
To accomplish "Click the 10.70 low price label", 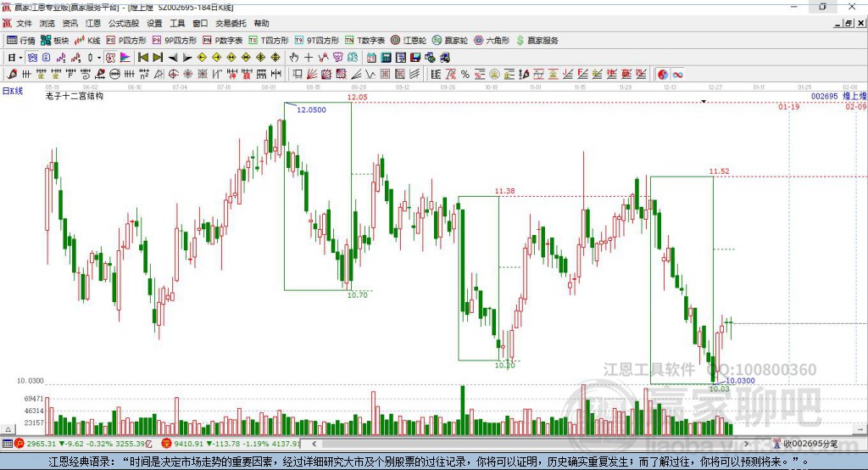I will coord(358,295).
